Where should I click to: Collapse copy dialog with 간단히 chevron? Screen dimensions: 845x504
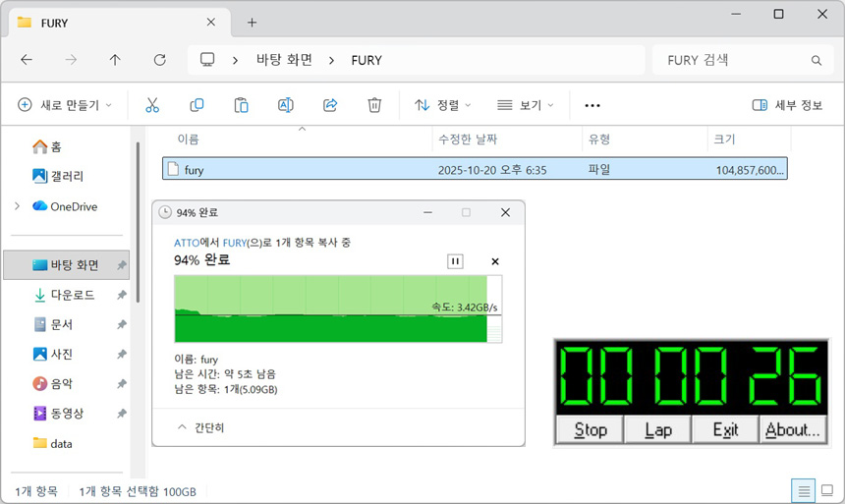(200, 427)
